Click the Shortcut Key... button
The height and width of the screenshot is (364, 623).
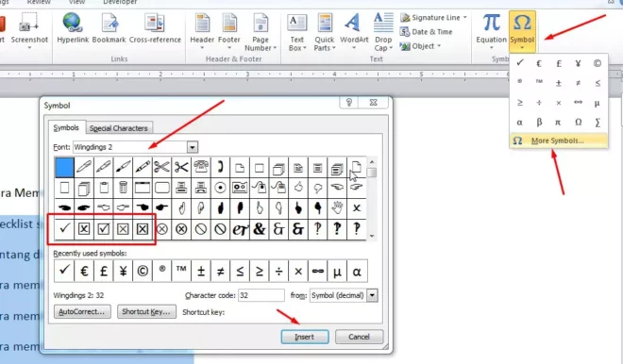[x=146, y=311]
